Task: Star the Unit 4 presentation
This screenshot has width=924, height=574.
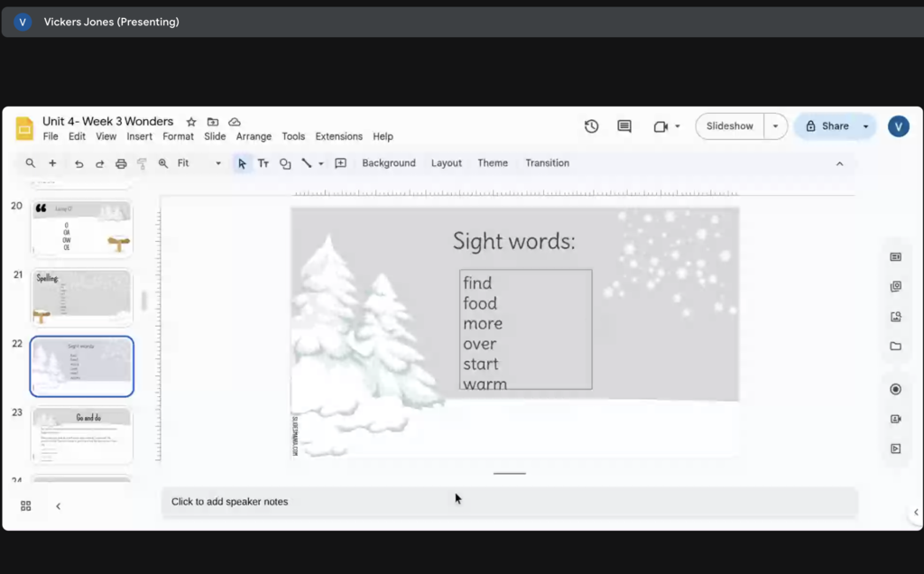Action: (x=191, y=122)
